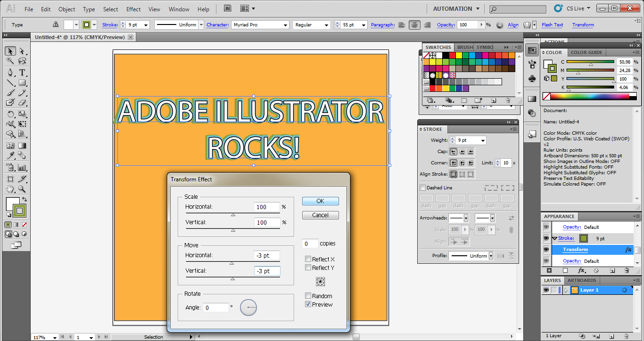
Task: Center-align paragraph in control bar
Action: [414, 25]
